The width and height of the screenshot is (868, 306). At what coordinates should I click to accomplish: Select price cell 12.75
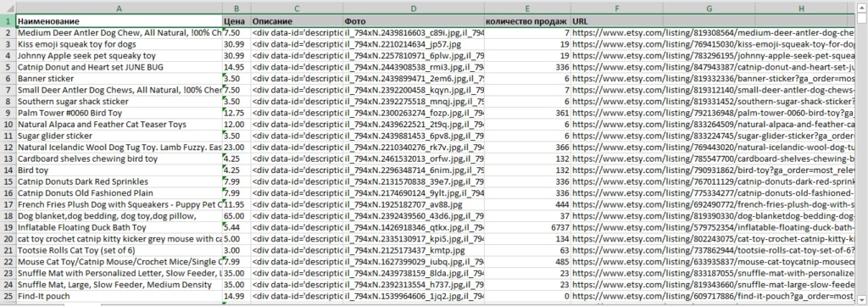[x=236, y=113]
